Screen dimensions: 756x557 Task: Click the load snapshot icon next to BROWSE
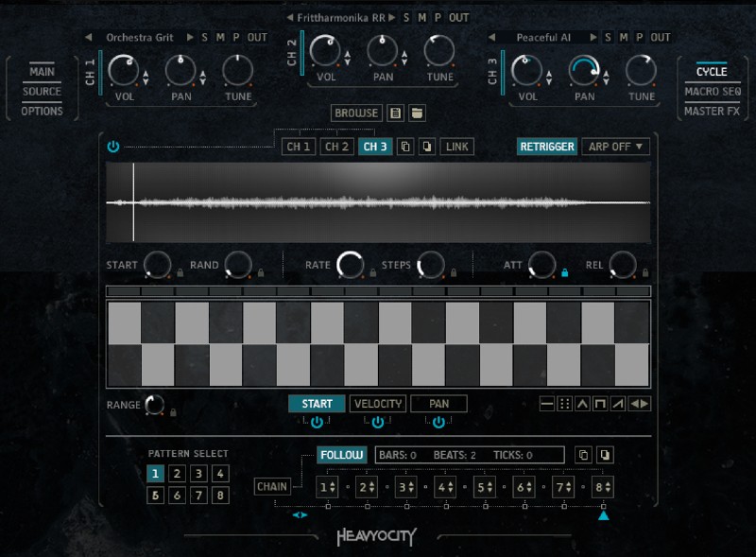[415, 113]
